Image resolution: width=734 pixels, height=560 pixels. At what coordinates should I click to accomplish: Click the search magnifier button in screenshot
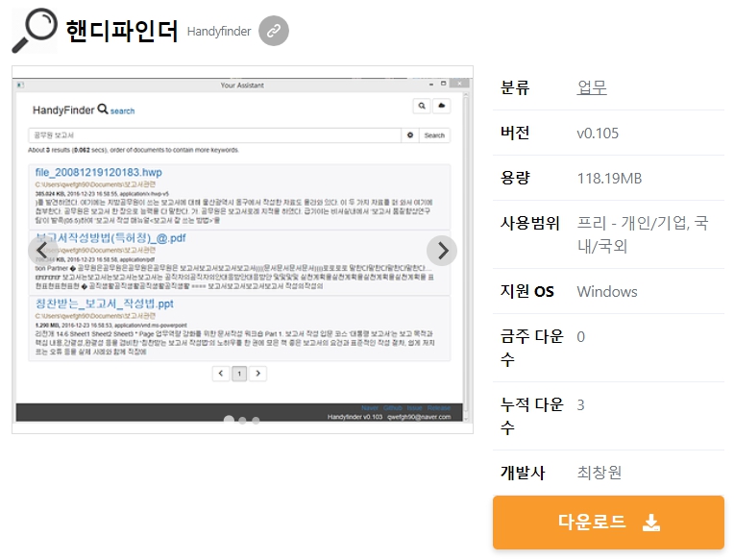pos(422,106)
